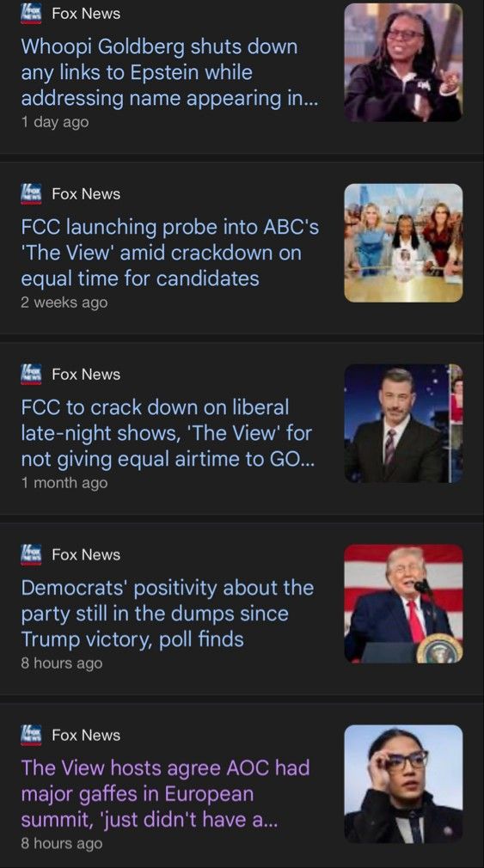Viewport: 484px width, 868px height.
Task: Click Fox News logo on late-night shows article
Action: tap(31, 374)
